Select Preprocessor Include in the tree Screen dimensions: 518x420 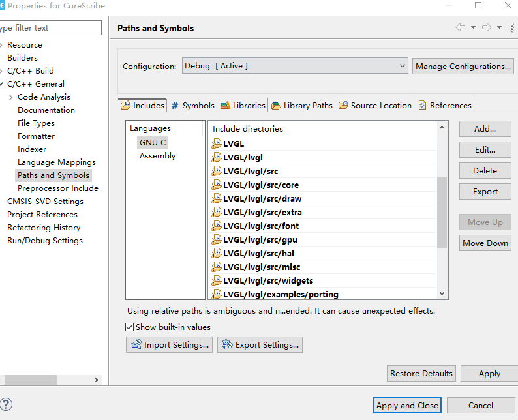coord(57,188)
